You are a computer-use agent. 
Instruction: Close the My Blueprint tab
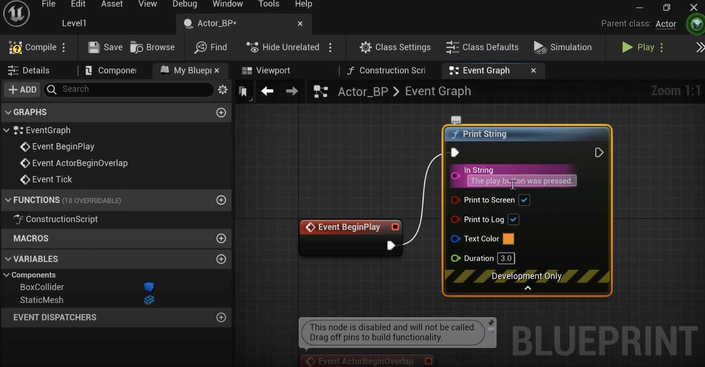[217, 71]
